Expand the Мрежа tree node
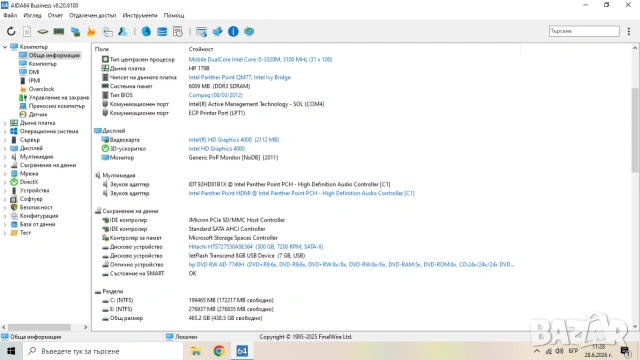 coord(5,173)
